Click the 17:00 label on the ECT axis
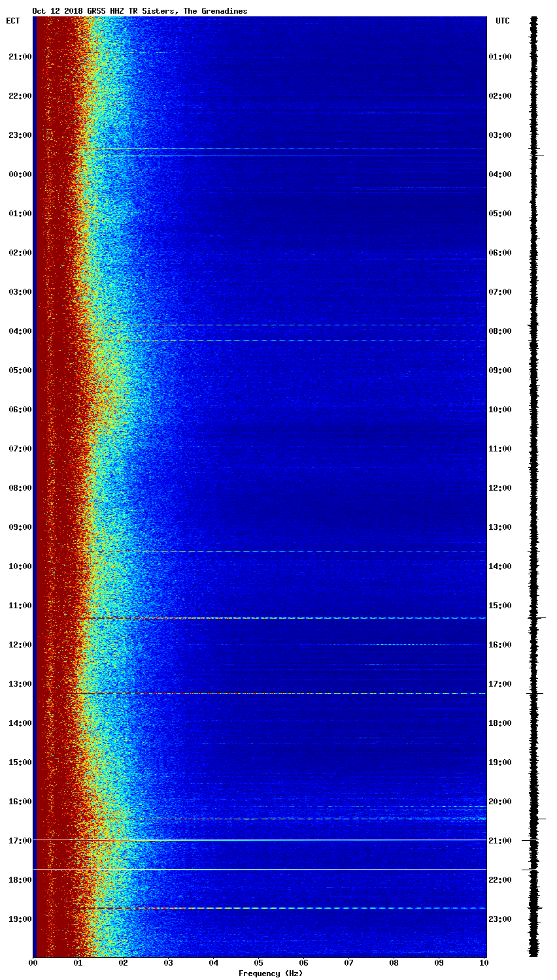 [20, 841]
